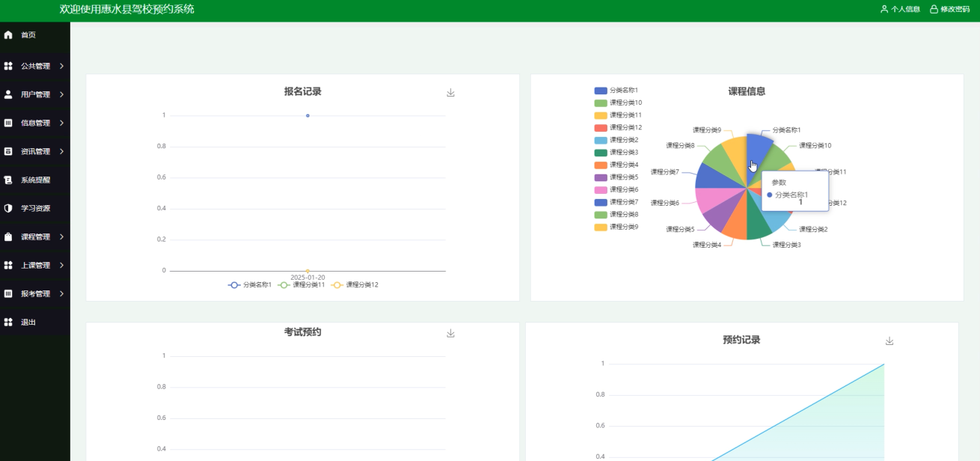980x461 pixels.
Task: Expand the 公共管理 submenu arrow
Action: 61,66
